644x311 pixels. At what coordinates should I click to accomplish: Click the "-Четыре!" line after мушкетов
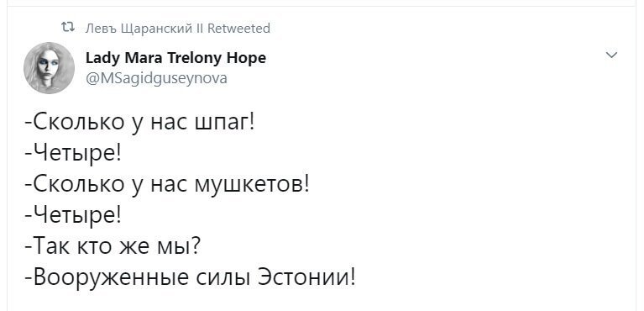pos(73,214)
